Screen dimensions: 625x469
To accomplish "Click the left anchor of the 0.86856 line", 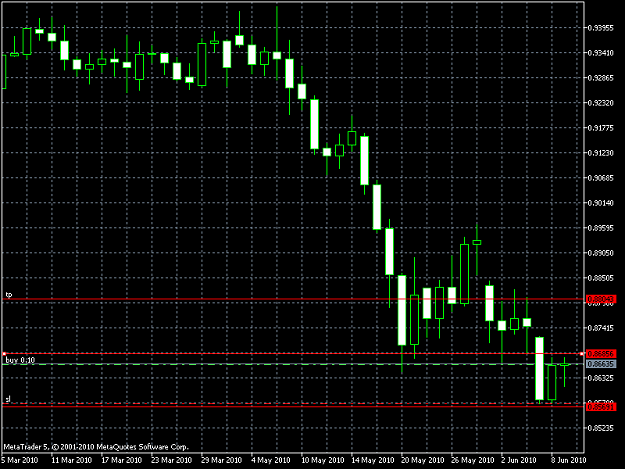I will pos(4,354).
